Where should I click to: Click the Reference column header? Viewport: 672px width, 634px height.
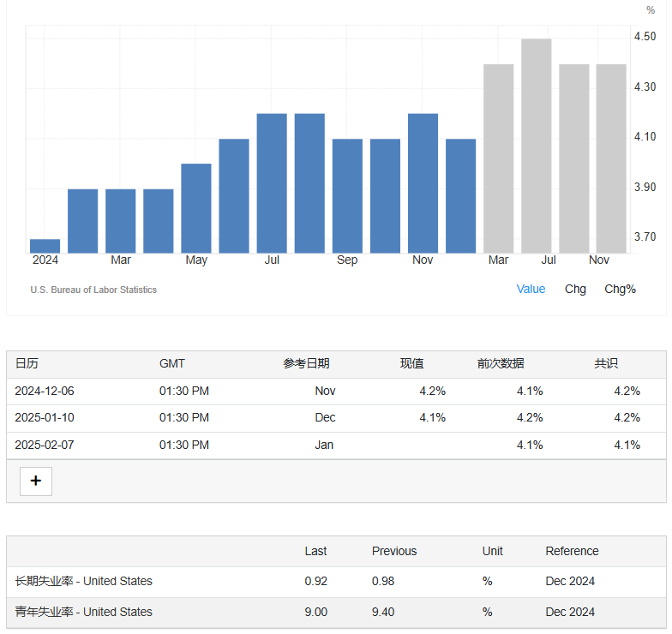click(x=572, y=551)
